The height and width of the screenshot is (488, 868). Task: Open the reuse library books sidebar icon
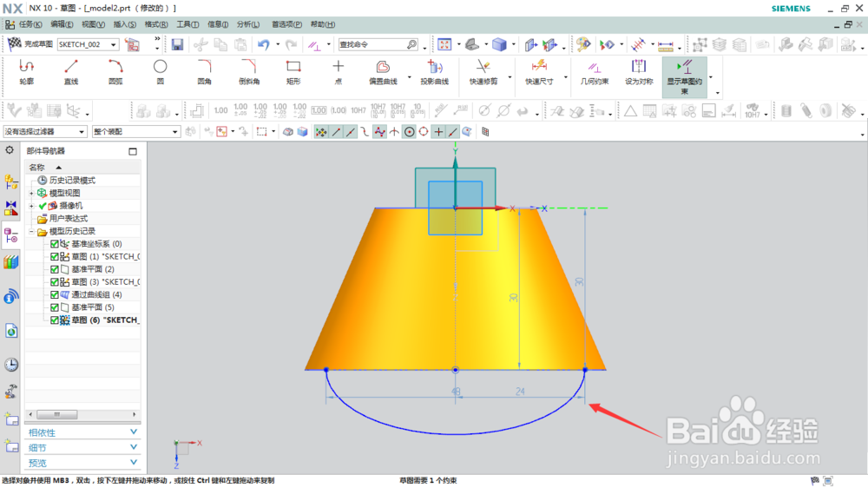[x=10, y=262]
